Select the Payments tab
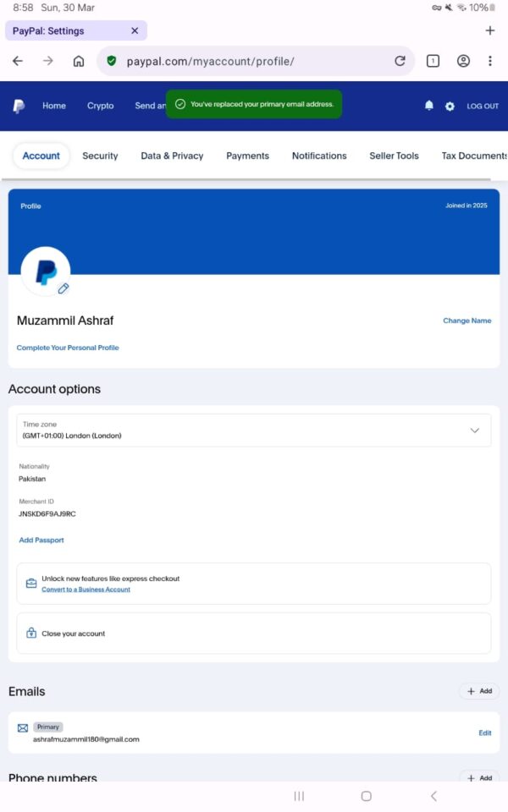The height and width of the screenshot is (812, 508). [247, 156]
